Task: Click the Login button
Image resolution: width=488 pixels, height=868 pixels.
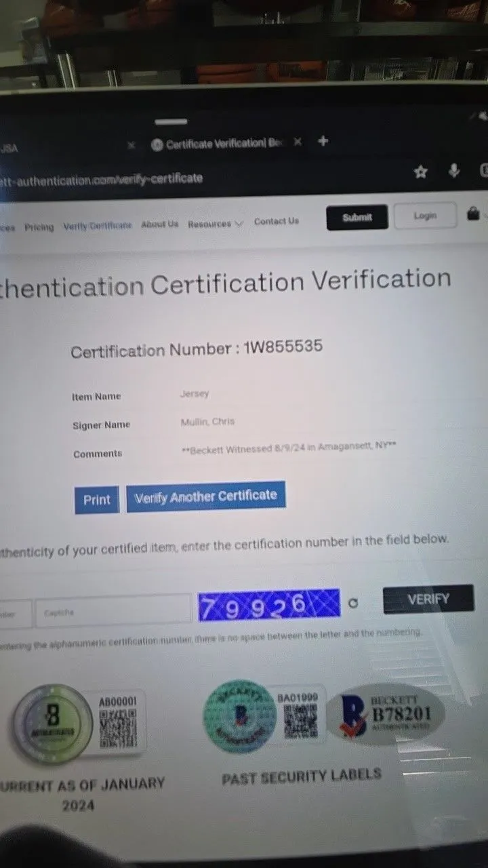Action: (x=425, y=215)
